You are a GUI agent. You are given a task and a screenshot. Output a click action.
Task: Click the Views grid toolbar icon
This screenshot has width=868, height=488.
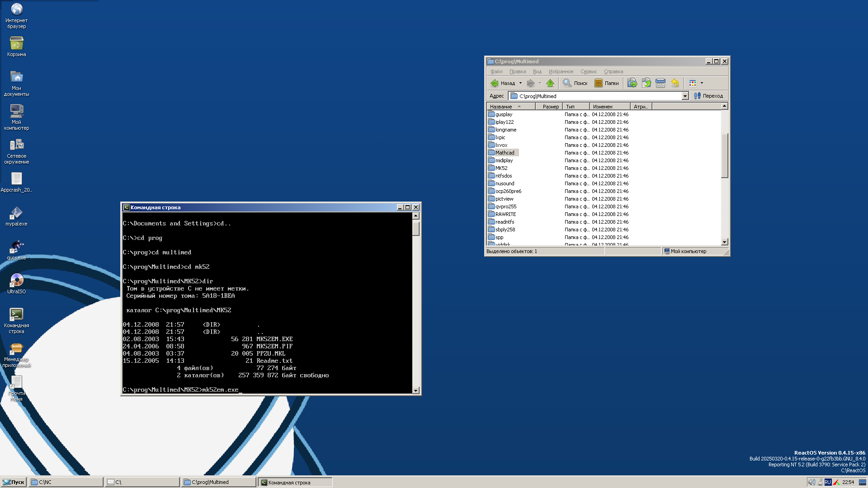(693, 83)
